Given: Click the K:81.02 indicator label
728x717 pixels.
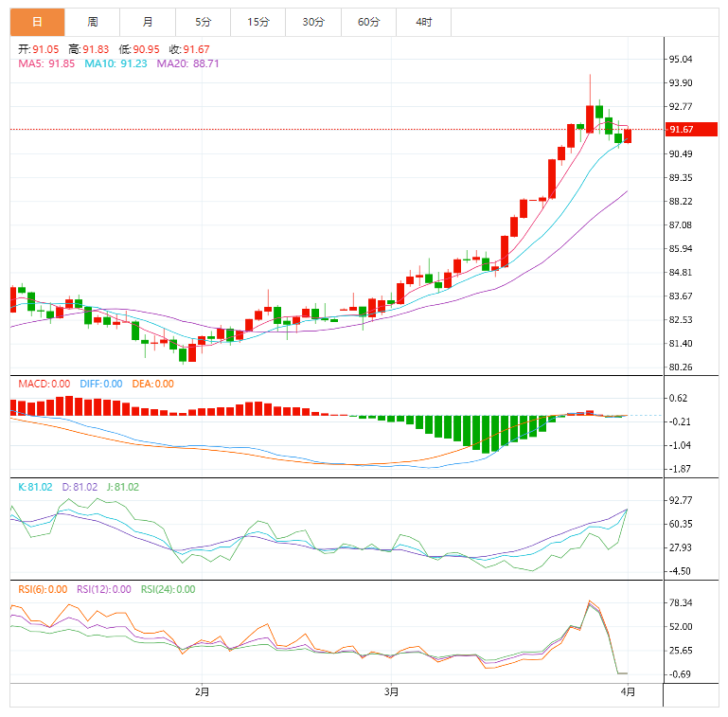Looking at the screenshot, I should tap(35, 487).
